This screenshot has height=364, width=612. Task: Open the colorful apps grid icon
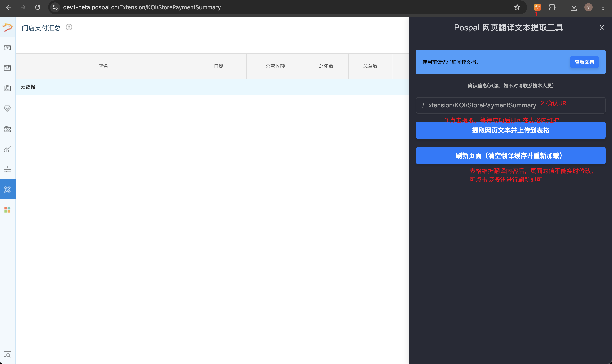tap(7, 210)
